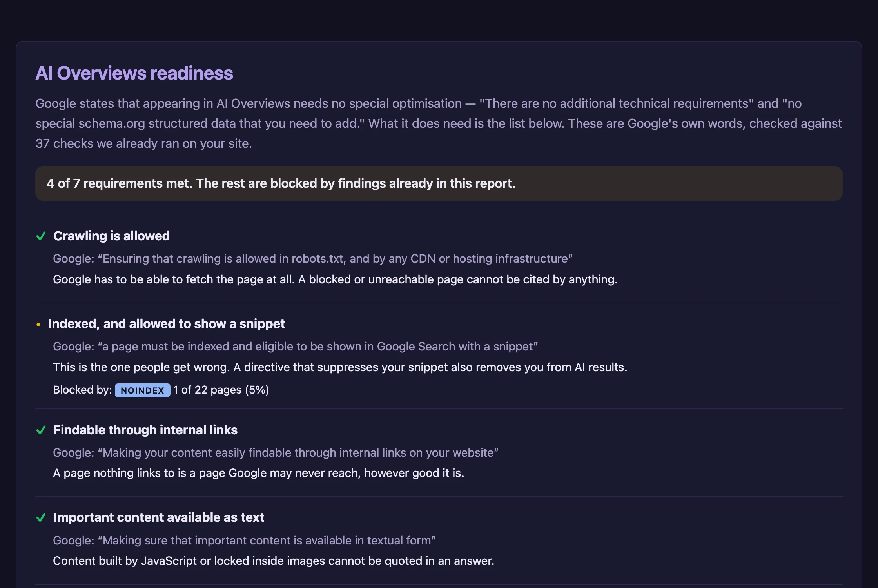Image resolution: width=878 pixels, height=588 pixels.
Task: Click the intro paragraph starting 'Google states that appearing'
Action: point(438,123)
